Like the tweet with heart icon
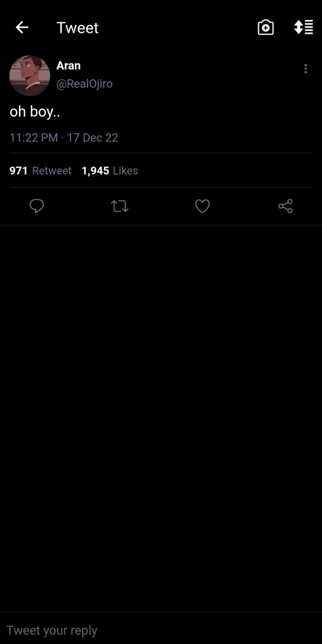Viewport: 322px width, 644px height. (x=202, y=206)
